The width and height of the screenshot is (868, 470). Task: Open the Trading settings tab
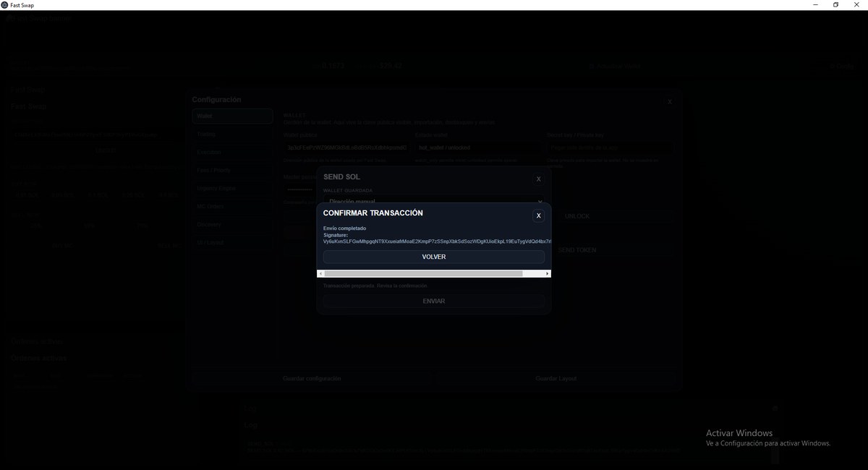pyautogui.click(x=232, y=134)
